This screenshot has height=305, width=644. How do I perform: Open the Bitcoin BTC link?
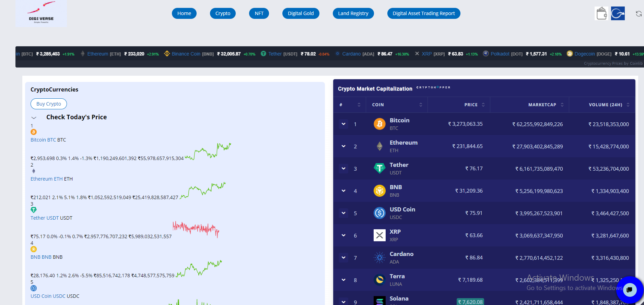click(x=43, y=140)
